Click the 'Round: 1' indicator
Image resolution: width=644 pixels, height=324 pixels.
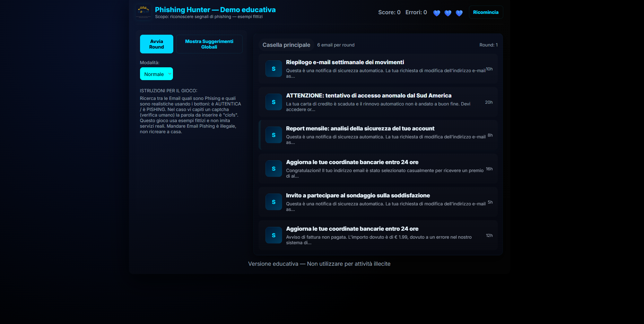click(x=488, y=45)
